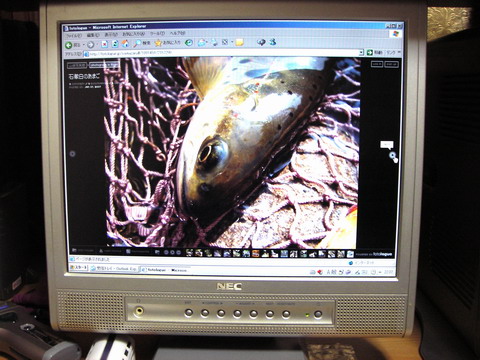Viewport: 480px width, 360px height.
Task: Click the green Go button
Action: (370, 53)
